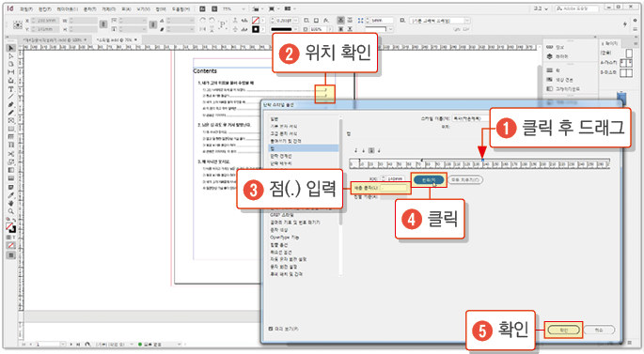The image size is (644, 354).
Task: Expand the fill color flyout arrow
Action: click(263, 20)
